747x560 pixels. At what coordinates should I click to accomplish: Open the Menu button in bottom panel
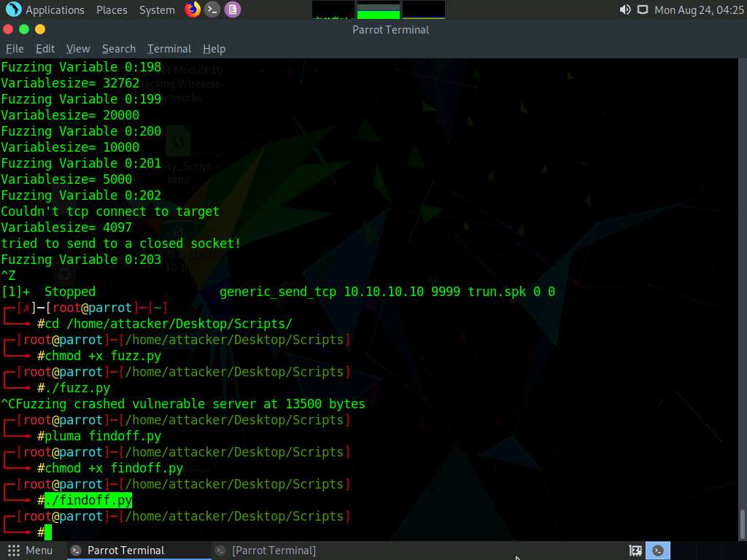click(30, 551)
